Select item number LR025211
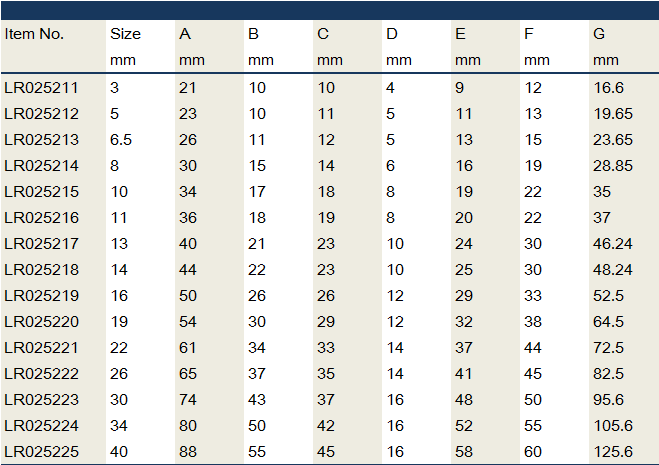Screen dimensions: 659x465 click(x=41, y=88)
